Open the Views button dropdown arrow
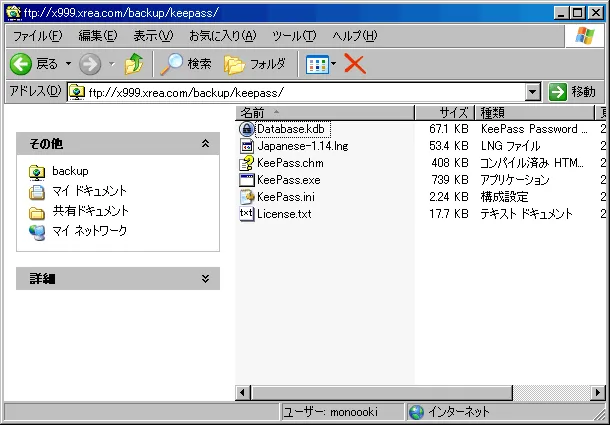Screen dimensions: 610x425 click(333, 64)
